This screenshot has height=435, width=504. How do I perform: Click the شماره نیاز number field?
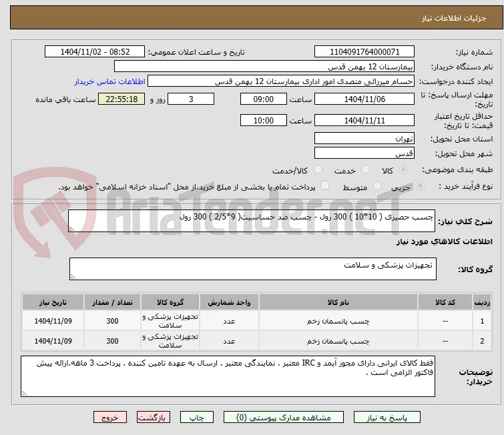click(x=364, y=52)
